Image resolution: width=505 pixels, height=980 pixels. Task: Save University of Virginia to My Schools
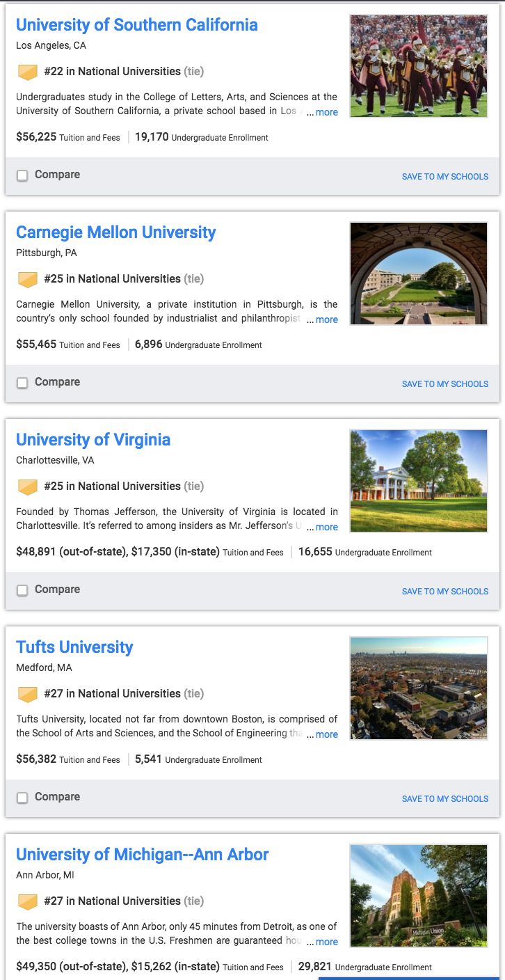pos(445,592)
